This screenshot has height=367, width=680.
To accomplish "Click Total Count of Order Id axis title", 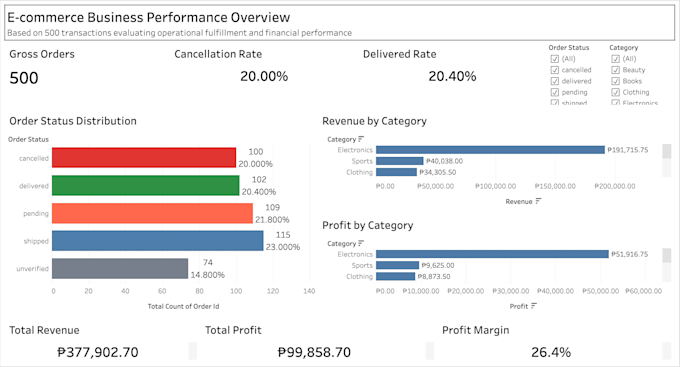I will pos(183,306).
